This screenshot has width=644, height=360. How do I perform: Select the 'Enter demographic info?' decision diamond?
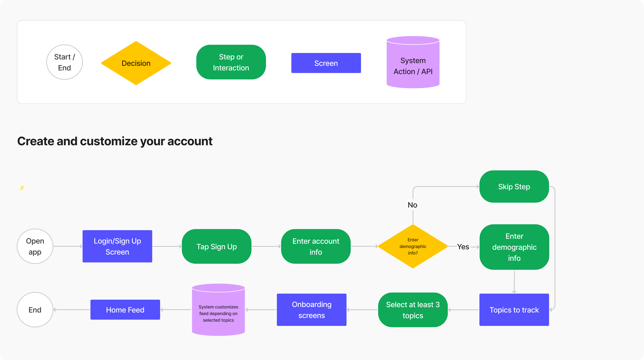[x=413, y=246]
